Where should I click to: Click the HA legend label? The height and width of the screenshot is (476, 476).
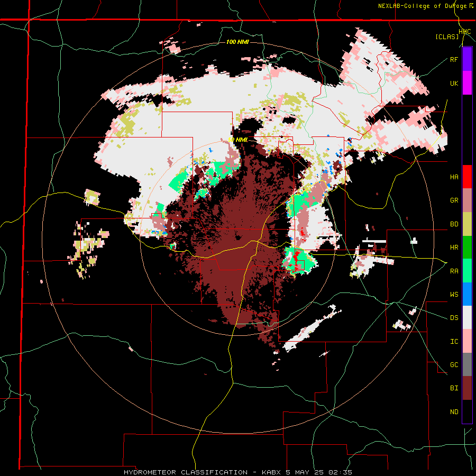[454, 177]
